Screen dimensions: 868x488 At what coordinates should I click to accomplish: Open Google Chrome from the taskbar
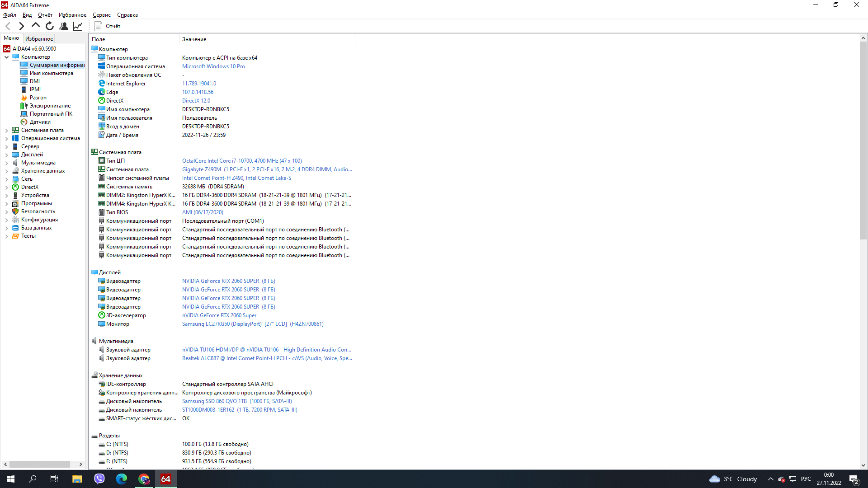coord(144,479)
